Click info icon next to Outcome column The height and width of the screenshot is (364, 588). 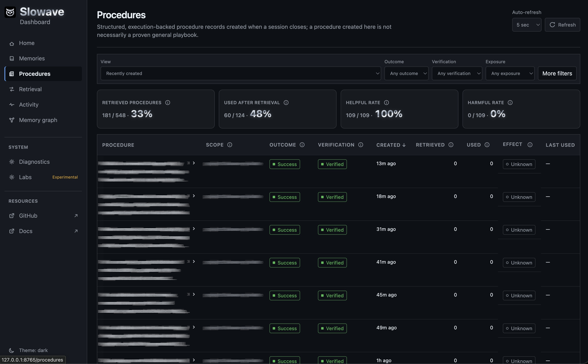[x=302, y=145]
